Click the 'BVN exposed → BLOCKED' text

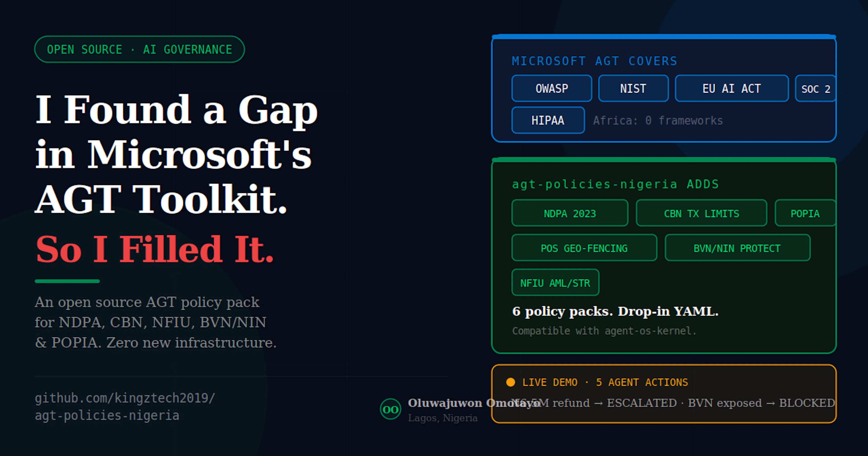[761, 403]
